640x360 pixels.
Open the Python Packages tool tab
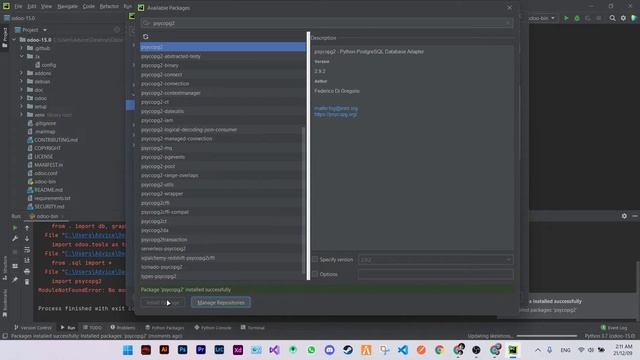tap(165, 328)
